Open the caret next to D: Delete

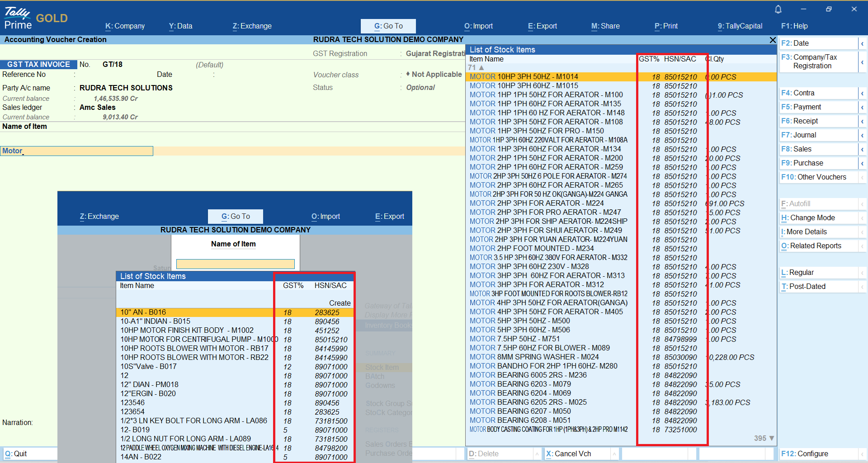[x=537, y=454]
